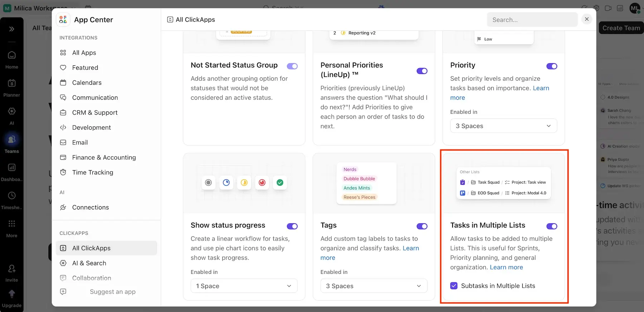Screen dimensions: 644x312
Task: Click the Create Team button
Action: click(621, 28)
